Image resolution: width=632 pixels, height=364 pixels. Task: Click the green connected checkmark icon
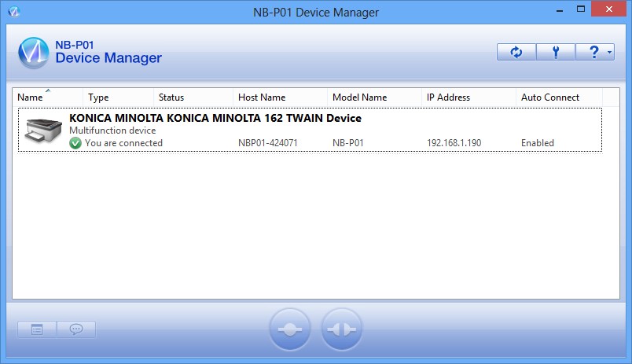(x=75, y=143)
